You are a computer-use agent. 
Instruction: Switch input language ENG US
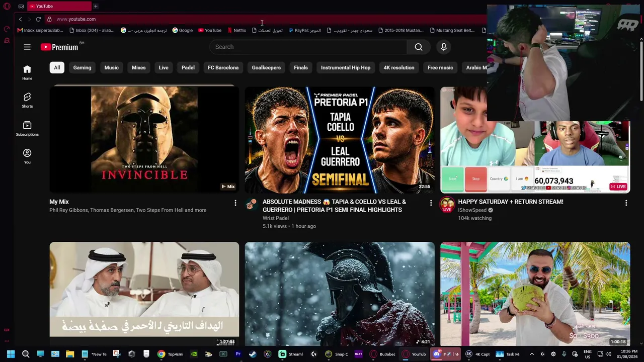587,354
